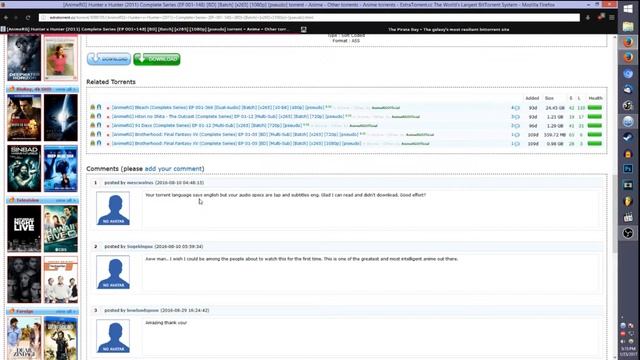Click the browser back arrow
The width and height of the screenshot is (640, 360).
[6, 18]
